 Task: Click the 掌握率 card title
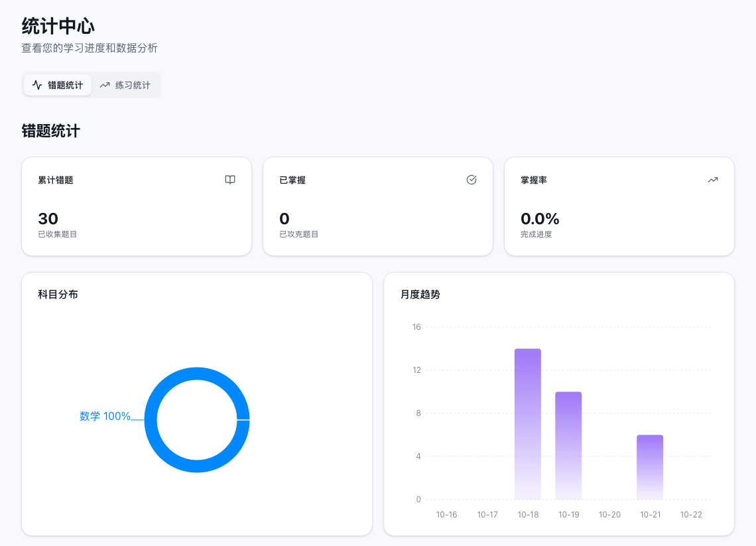[534, 180]
